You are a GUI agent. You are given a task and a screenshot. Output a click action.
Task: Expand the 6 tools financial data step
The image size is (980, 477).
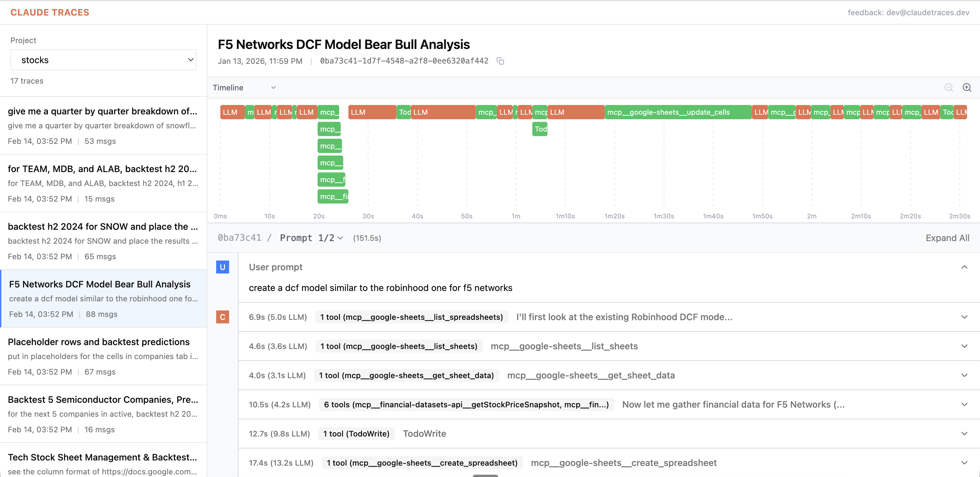tap(964, 404)
